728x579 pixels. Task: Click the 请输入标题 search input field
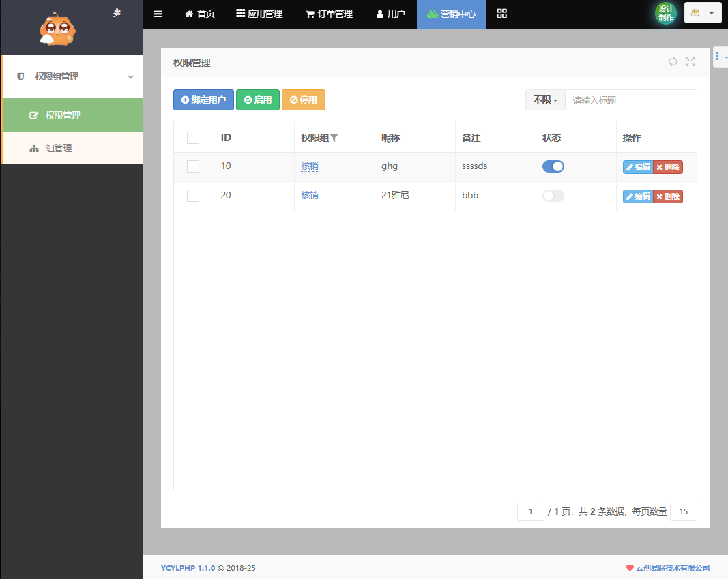tap(630, 100)
